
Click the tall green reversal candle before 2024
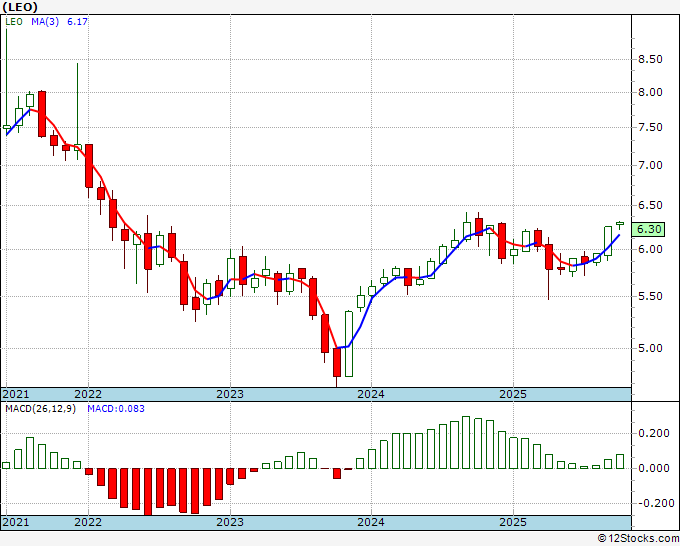click(x=349, y=343)
